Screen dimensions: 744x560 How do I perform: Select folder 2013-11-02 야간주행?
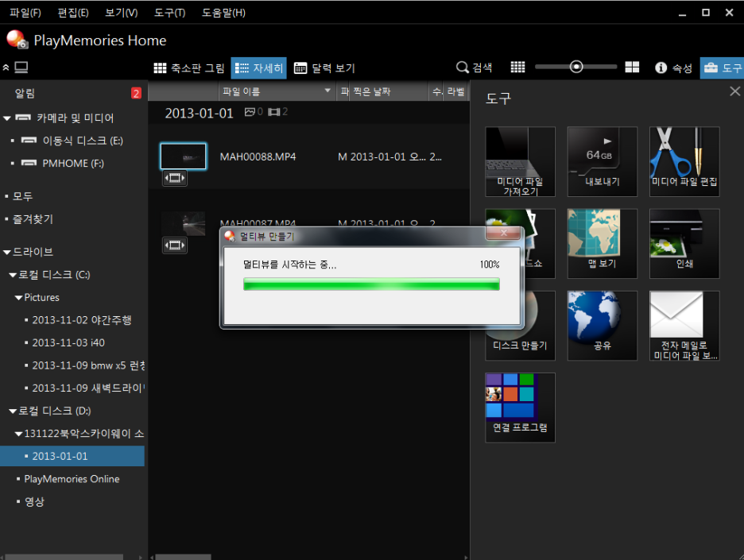[x=82, y=320]
